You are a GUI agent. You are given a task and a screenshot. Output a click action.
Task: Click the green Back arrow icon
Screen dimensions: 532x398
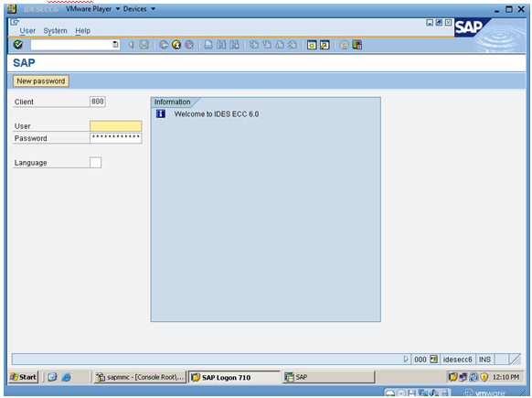point(164,45)
